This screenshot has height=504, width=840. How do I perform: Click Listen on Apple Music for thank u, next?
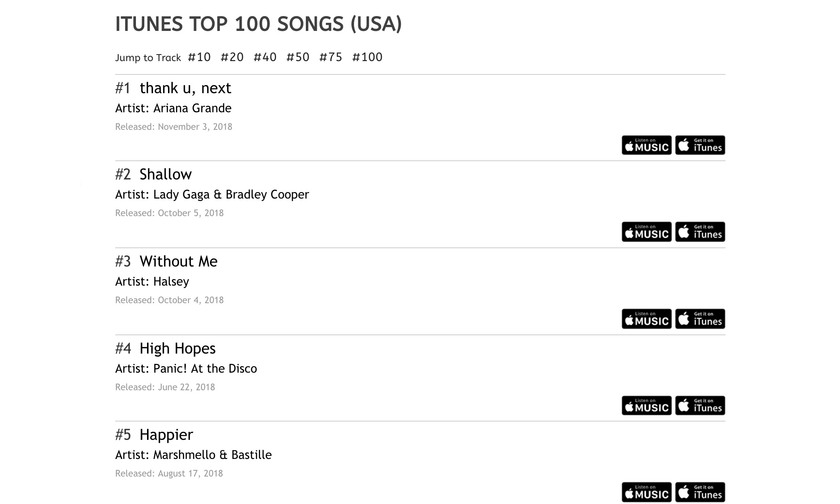pyautogui.click(x=646, y=145)
